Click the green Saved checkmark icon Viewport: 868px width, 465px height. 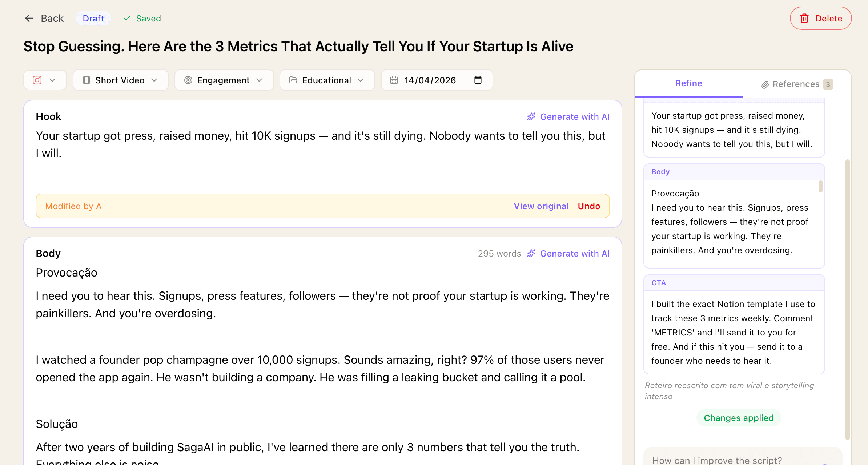pyautogui.click(x=127, y=18)
